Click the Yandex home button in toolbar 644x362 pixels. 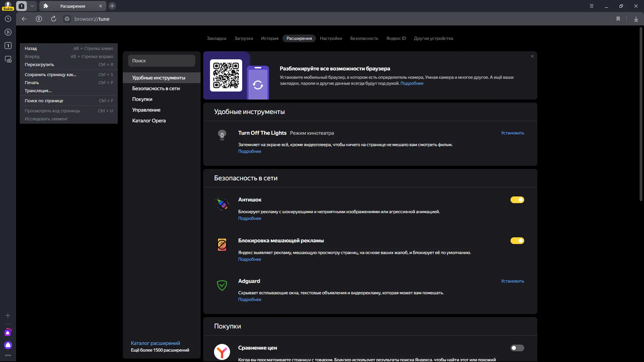(x=39, y=19)
